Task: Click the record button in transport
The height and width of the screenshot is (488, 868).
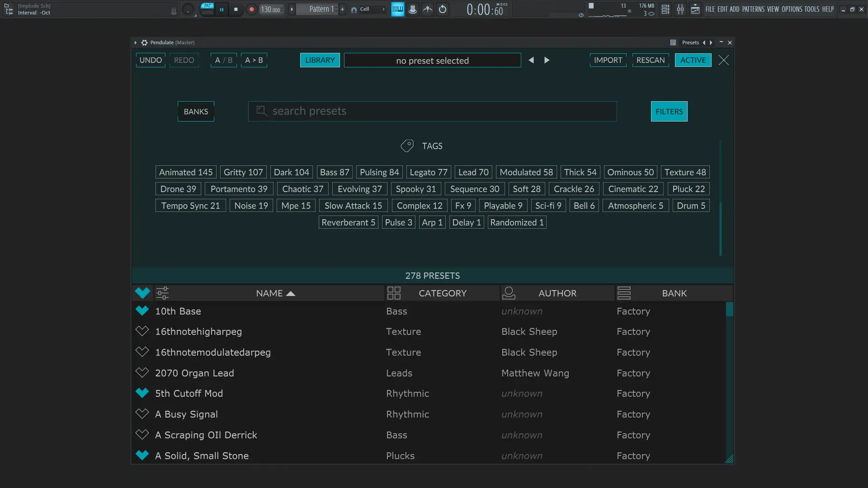Action: (x=252, y=9)
